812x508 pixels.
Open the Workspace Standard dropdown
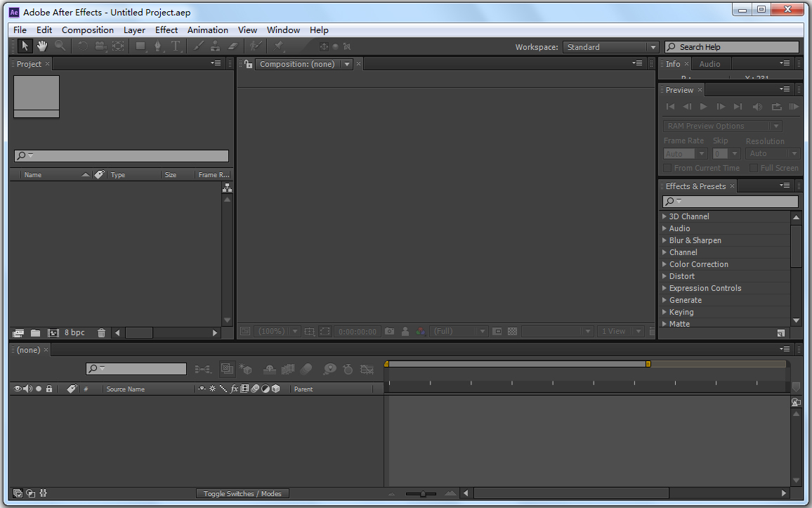click(x=610, y=47)
